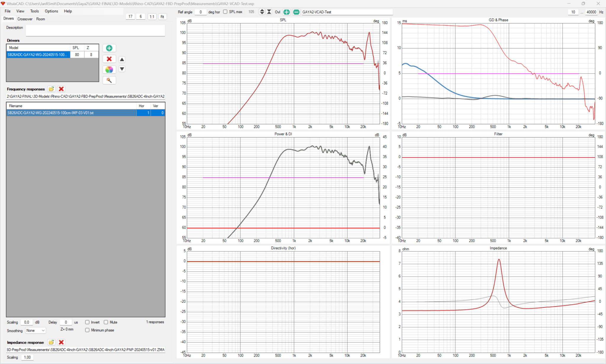Click the impedance response path field

(x=86, y=349)
